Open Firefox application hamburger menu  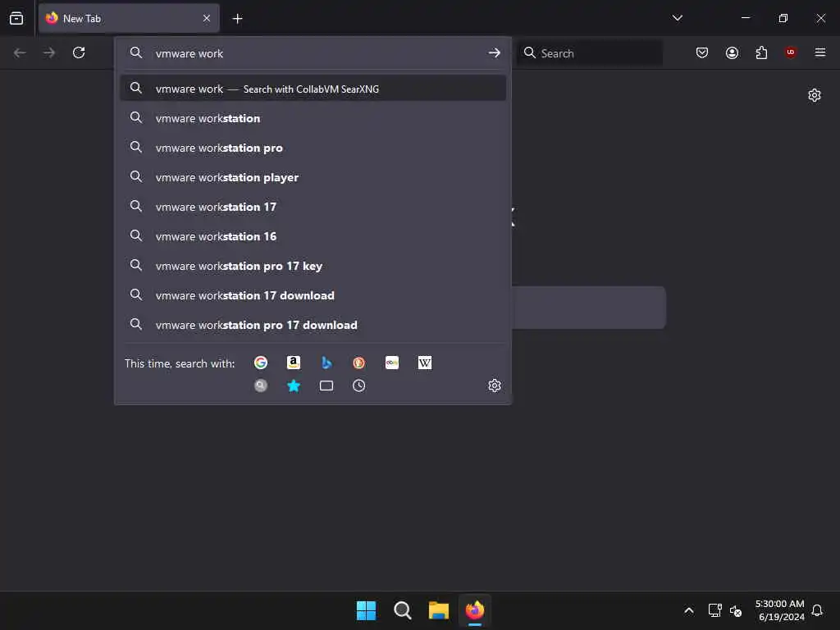[820, 52]
